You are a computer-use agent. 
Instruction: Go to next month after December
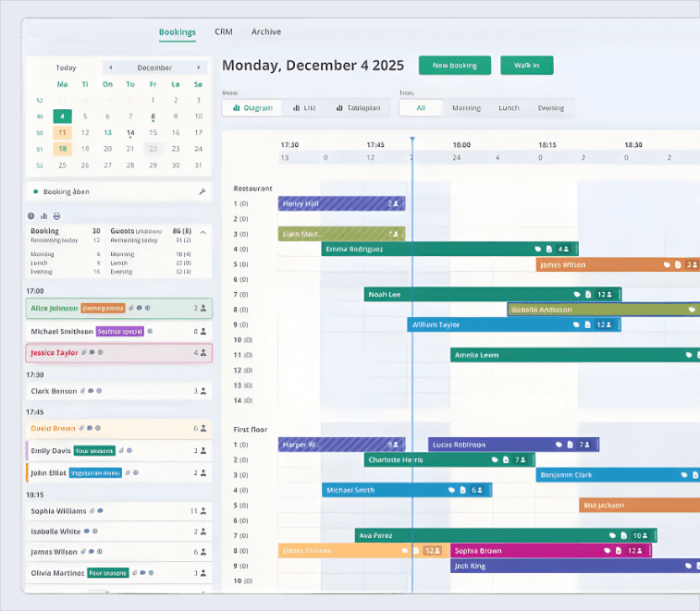pyautogui.click(x=198, y=67)
